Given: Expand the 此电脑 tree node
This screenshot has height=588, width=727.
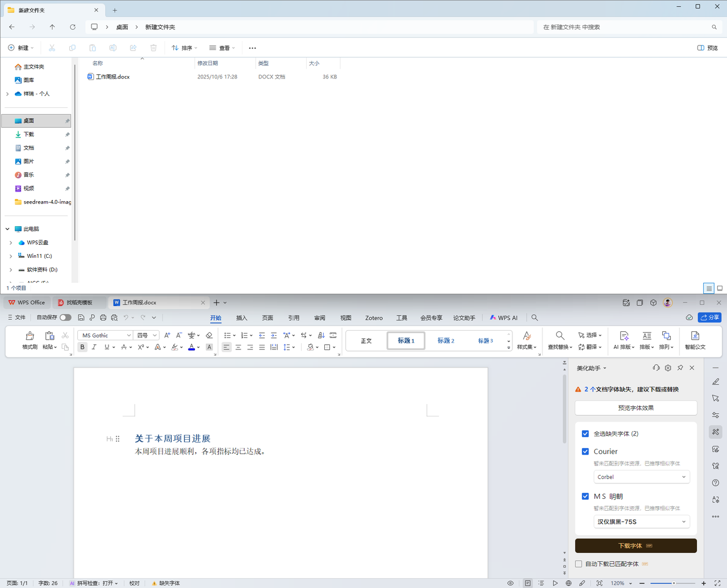Looking at the screenshot, I should (x=7, y=229).
